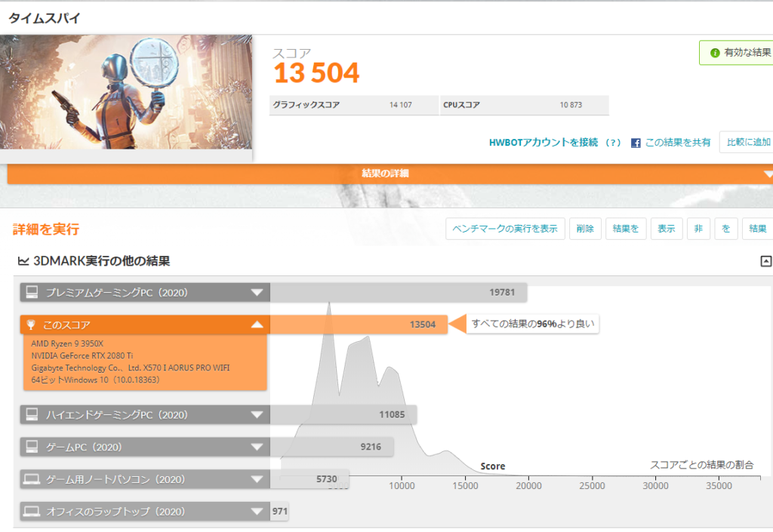773x532 pixels.
Task: Click the 表示 button
Action: point(667,229)
